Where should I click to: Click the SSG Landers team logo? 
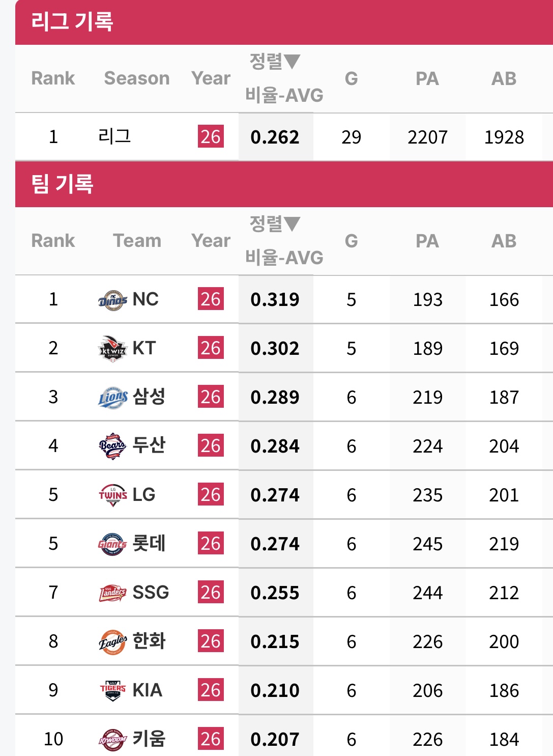coord(112,593)
